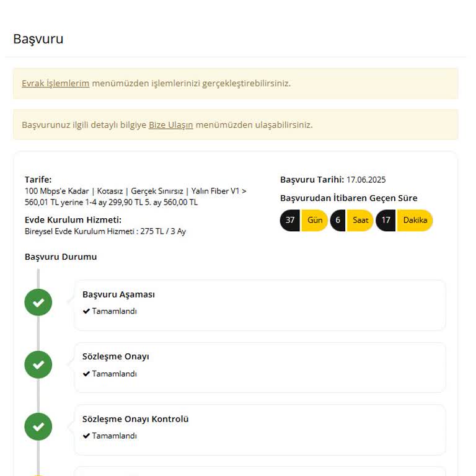Click the Sözleşme Onayı Kontrolü step title
The image size is (476, 476).
(135, 419)
